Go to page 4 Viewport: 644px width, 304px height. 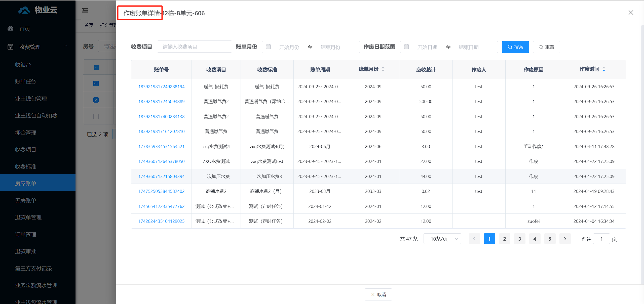point(535,239)
